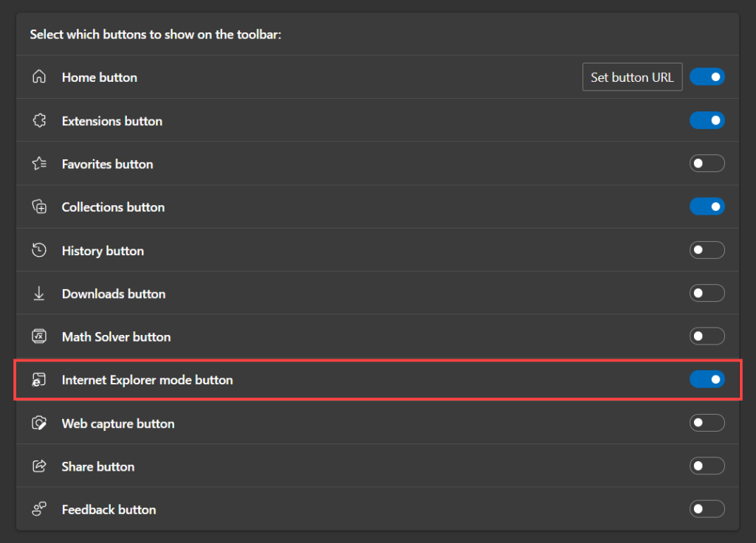Turn on the History button toggle
The height and width of the screenshot is (543, 756).
point(707,250)
